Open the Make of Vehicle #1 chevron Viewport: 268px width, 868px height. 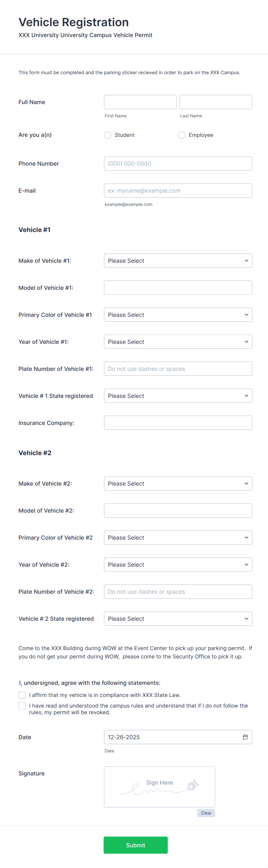pos(246,260)
